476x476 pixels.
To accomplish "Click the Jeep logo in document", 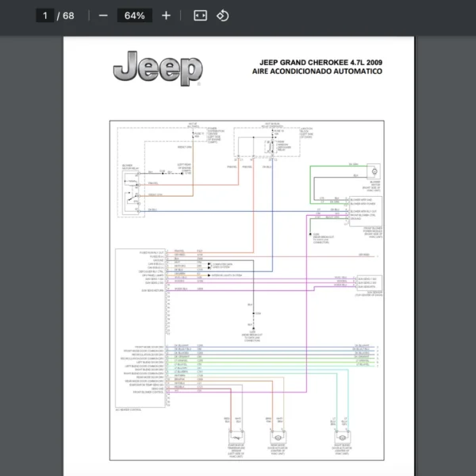I will pos(157,70).
